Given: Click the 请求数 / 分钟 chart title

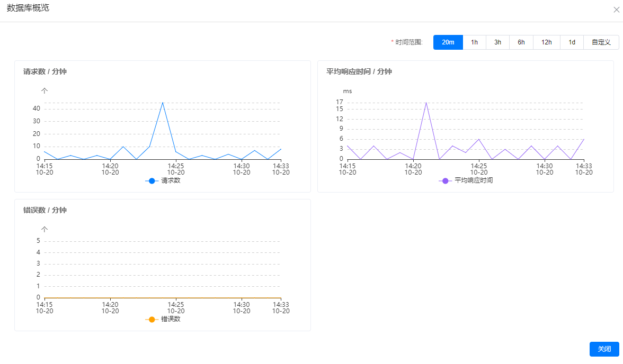Looking at the screenshot, I should [x=45, y=71].
